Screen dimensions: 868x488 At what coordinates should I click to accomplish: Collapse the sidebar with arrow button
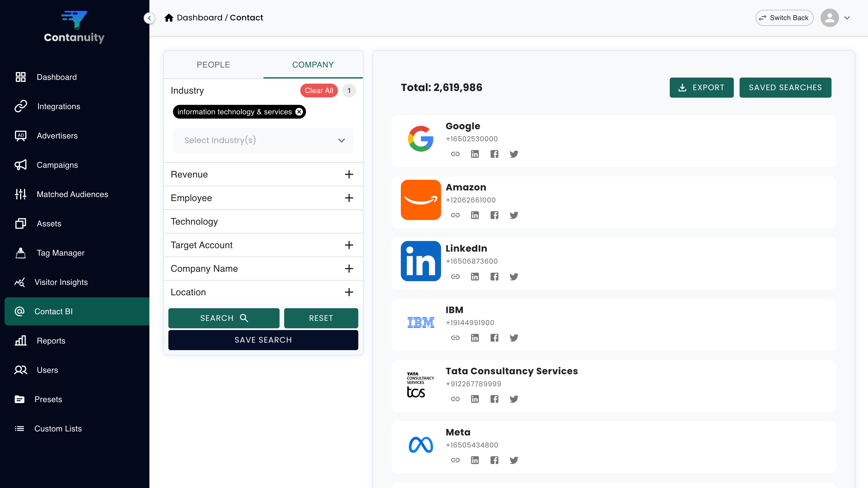coord(149,18)
